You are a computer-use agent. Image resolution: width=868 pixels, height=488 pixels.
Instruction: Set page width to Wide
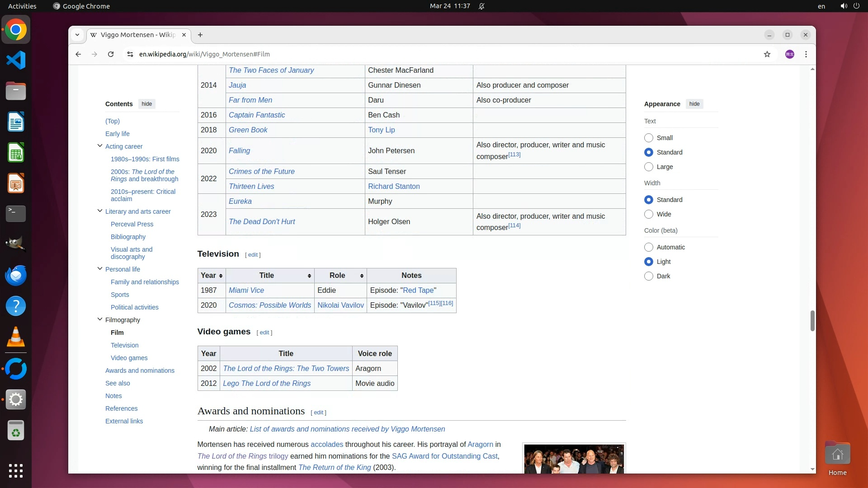click(649, 214)
